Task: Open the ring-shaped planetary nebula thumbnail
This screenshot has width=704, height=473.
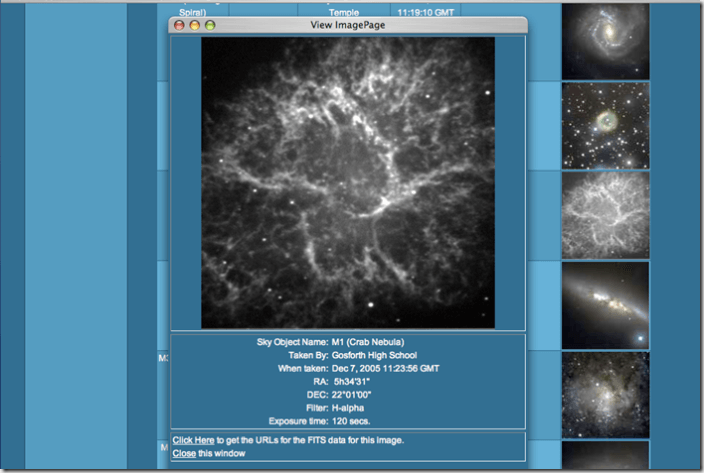Action: pyautogui.click(x=605, y=125)
